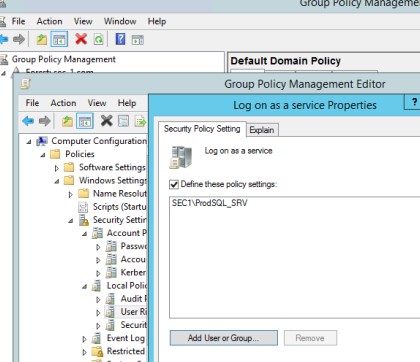Open File menu in Group Policy Management
Screen dimensions: 420x362
pyautogui.click(x=18, y=21)
